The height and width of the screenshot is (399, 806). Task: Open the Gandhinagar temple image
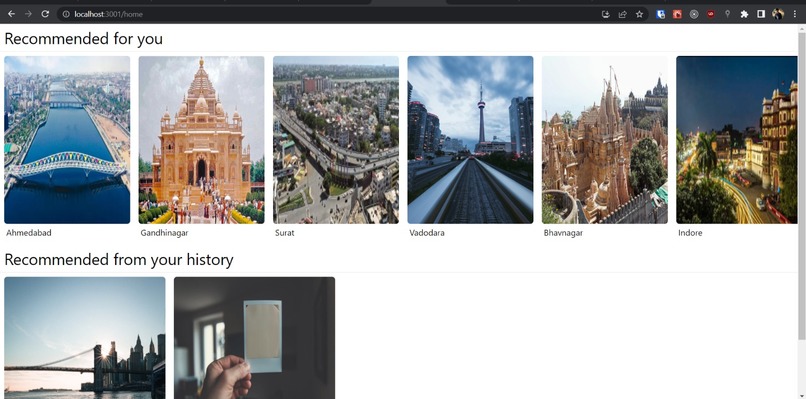click(202, 140)
